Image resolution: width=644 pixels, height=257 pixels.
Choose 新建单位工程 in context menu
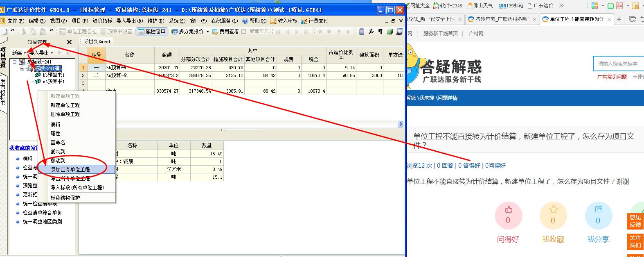(x=65, y=105)
